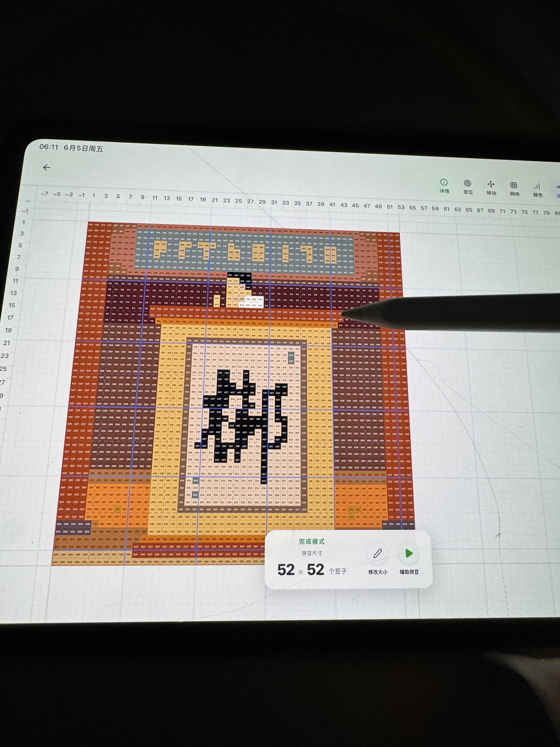
Task: Click number 13 on the vertical ruler
Action: [x=13, y=293]
